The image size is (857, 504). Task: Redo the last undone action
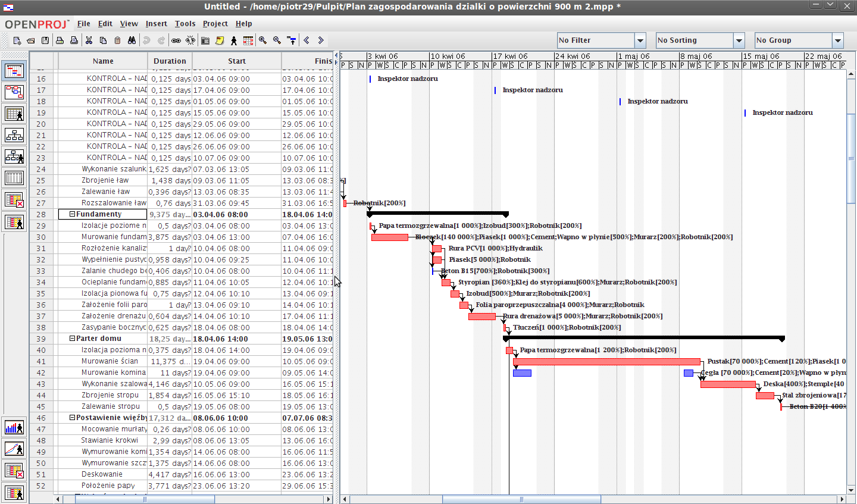pos(161,40)
